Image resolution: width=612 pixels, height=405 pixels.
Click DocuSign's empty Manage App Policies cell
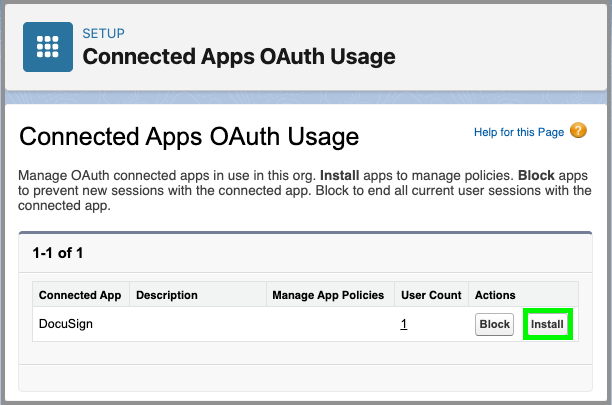click(328, 324)
